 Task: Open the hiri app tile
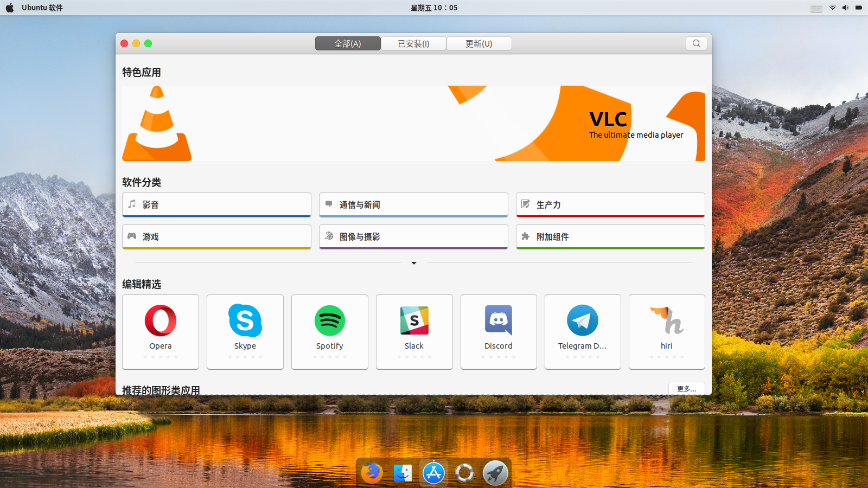667,332
